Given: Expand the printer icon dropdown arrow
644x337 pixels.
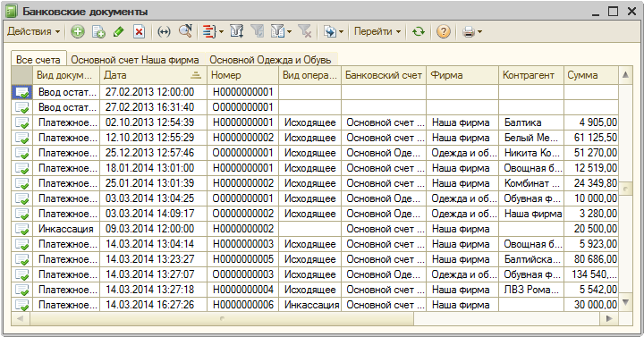Looking at the screenshot, I should (x=479, y=32).
